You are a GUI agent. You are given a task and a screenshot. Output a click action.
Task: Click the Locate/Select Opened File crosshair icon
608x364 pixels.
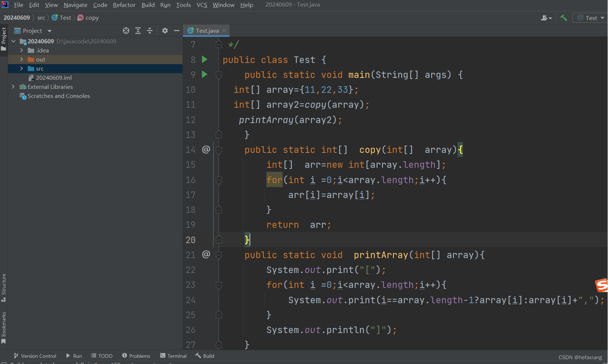pos(126,31)
